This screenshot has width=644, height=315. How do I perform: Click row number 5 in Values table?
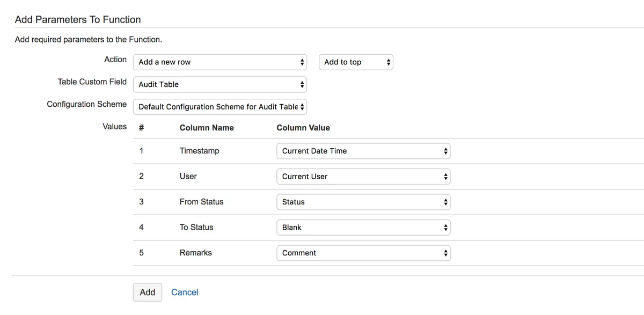pos(141,253)
